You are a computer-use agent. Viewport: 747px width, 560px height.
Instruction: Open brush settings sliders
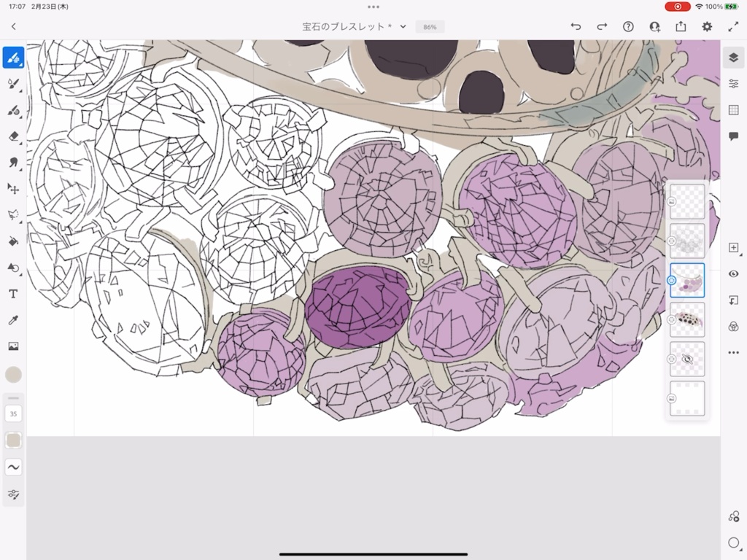tap(13, 494)
